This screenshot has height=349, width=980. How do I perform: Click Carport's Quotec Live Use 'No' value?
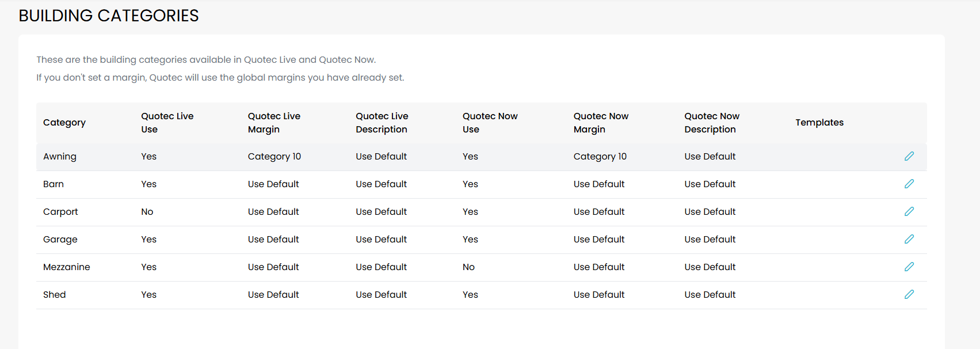147,212
